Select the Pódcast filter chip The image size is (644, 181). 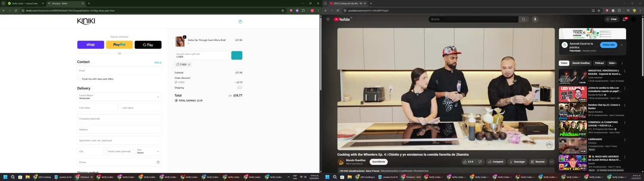pos(599,63)
